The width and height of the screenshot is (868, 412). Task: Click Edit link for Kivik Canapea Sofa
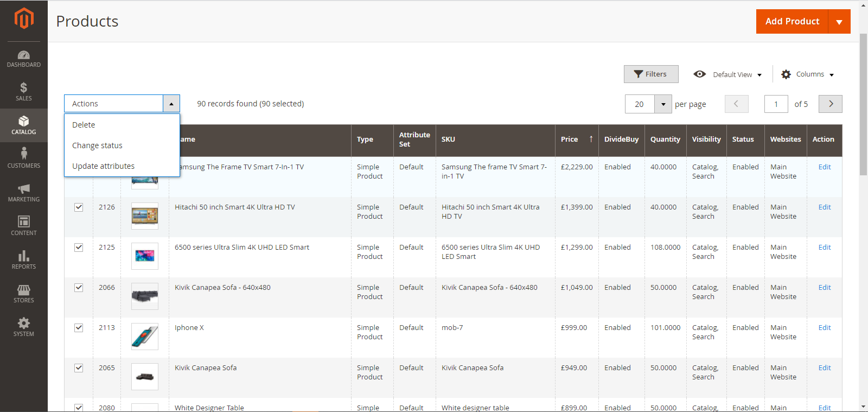tap(824, 368)
